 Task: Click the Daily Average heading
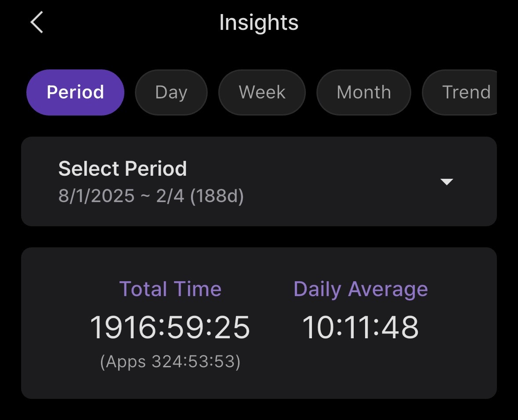[360, 289]
